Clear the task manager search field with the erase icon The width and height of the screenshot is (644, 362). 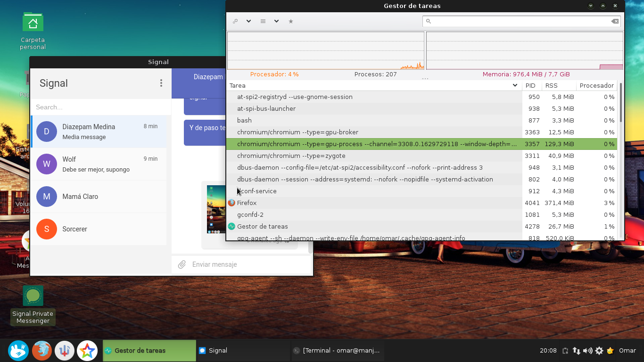tap(615, 21)
